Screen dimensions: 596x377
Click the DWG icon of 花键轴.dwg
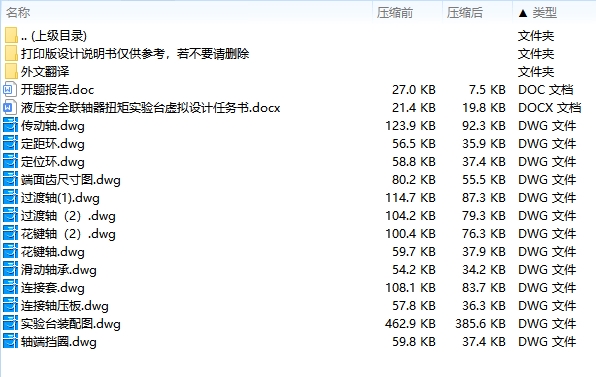10,252
